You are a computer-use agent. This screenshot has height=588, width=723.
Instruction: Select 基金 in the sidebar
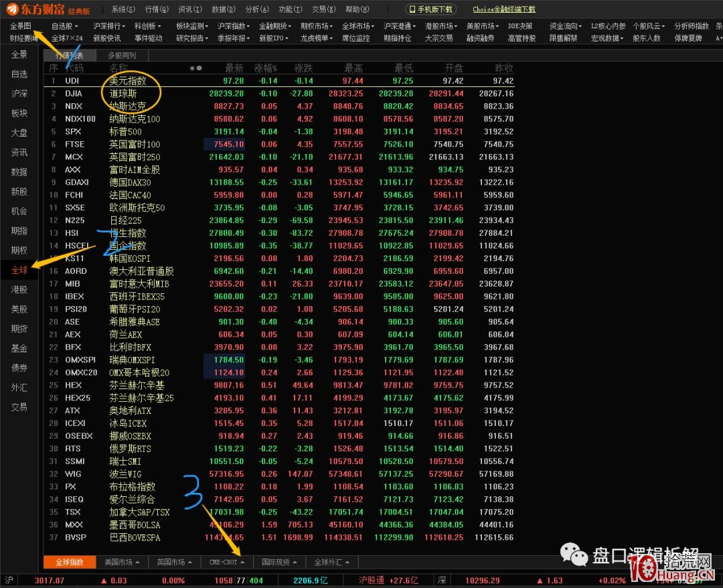[x=19, y=348]
